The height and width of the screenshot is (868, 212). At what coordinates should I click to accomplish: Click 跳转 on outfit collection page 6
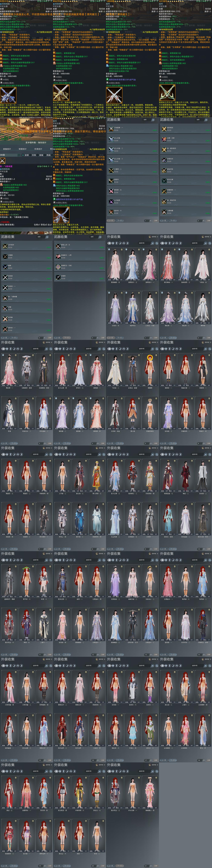click(209, 443)
